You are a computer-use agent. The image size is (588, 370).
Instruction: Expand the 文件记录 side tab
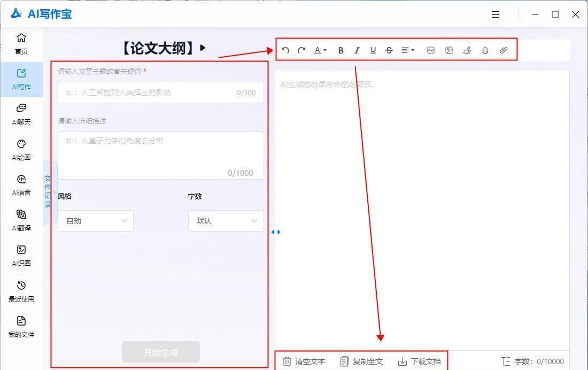48,192
